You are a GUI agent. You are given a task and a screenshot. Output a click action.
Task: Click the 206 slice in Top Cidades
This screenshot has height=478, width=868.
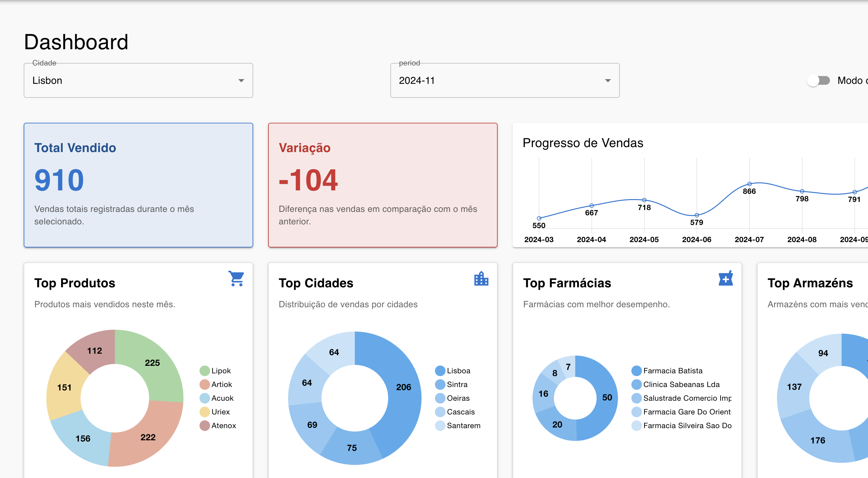(x=404, y=387)
